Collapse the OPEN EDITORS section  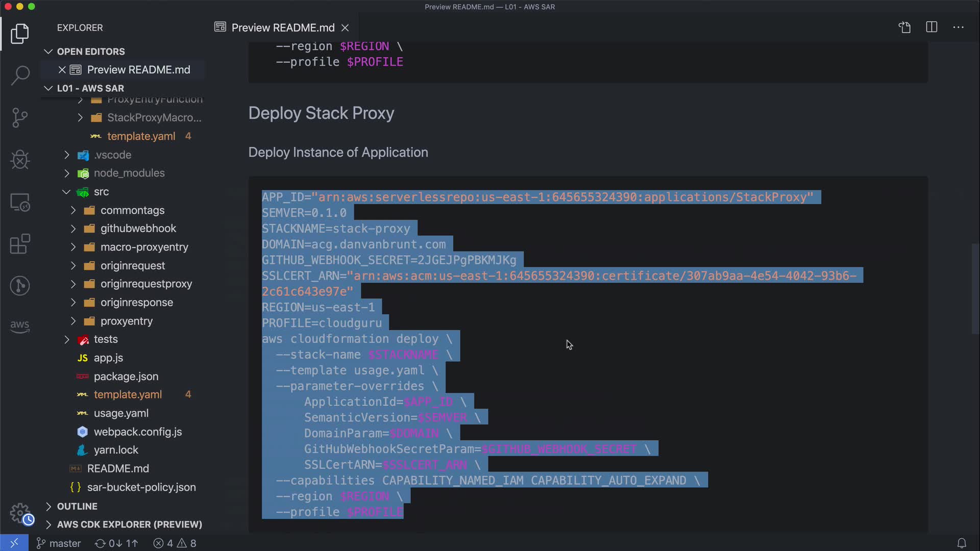pyautogui.click(x=48, y=52)
